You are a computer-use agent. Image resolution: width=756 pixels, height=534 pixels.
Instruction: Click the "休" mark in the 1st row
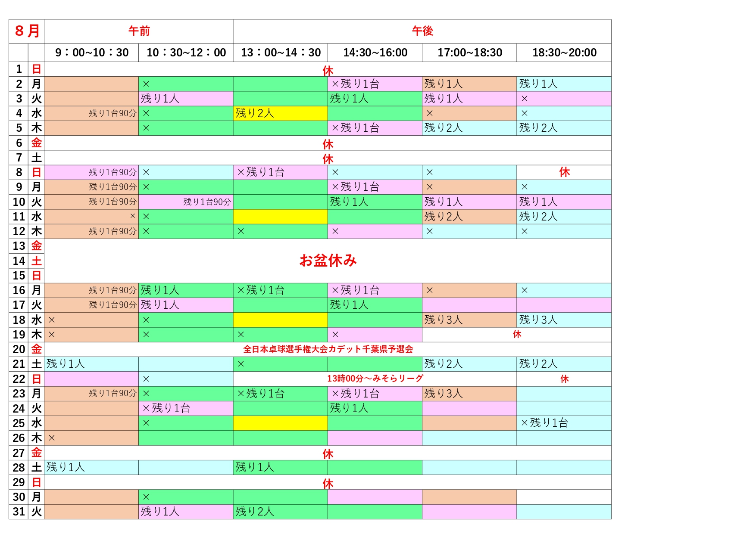coord(328,70)
